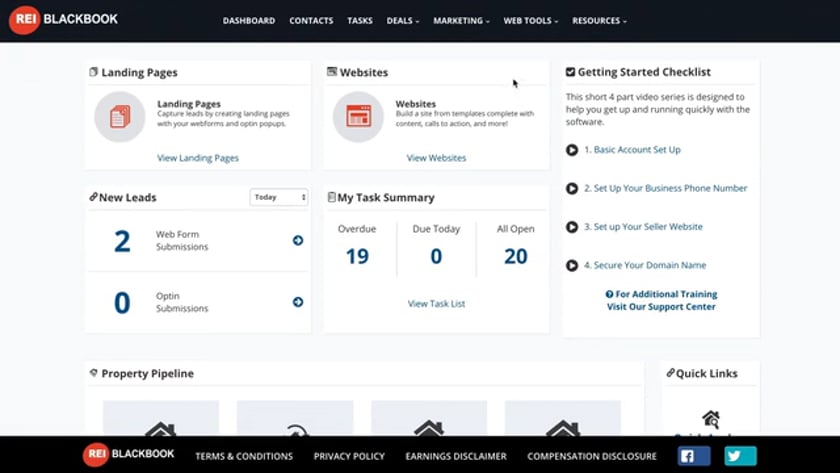The width and height of the screenshot is (840, 473).
Task: Play video icon for Business Phone Number
Action: 572,189
